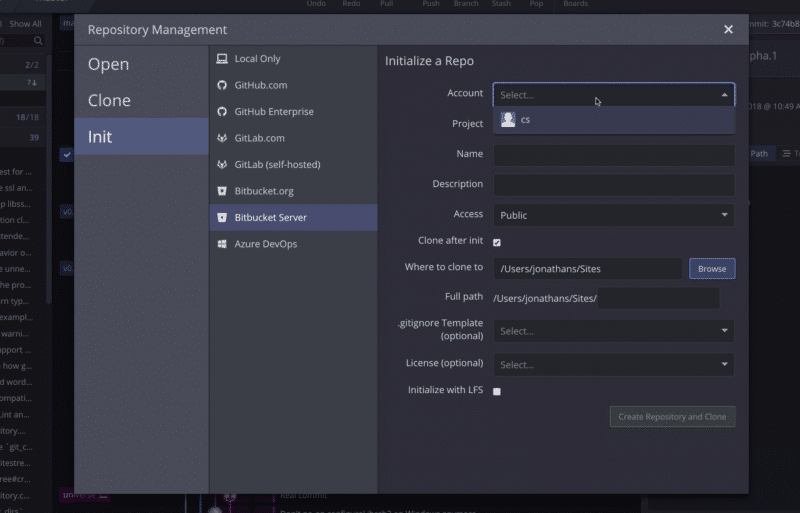
Task: Click the 18/18 sidebar count row
Action: point(23,117)
